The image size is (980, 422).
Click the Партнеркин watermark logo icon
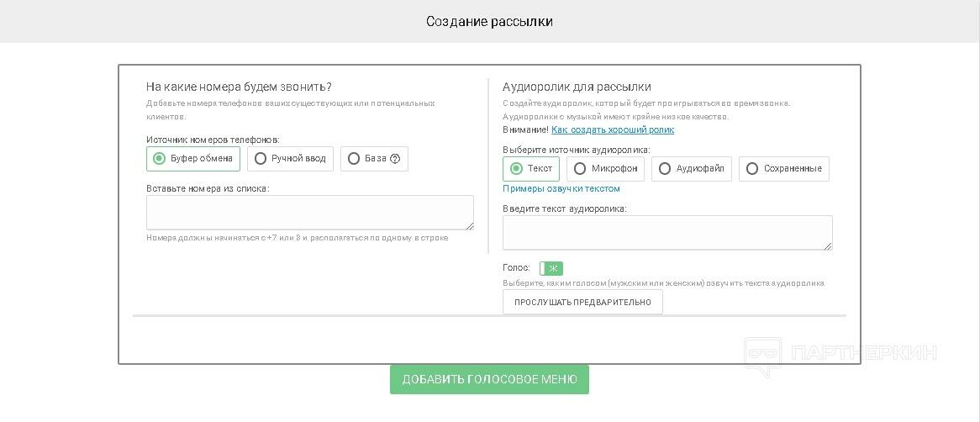point(762,356)
